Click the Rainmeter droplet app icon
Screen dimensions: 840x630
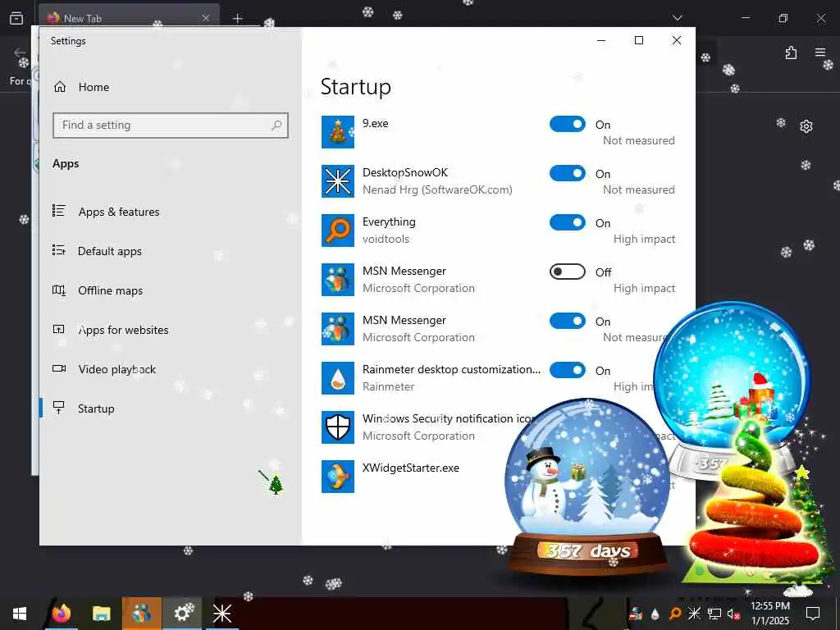[x=337, y=378]
